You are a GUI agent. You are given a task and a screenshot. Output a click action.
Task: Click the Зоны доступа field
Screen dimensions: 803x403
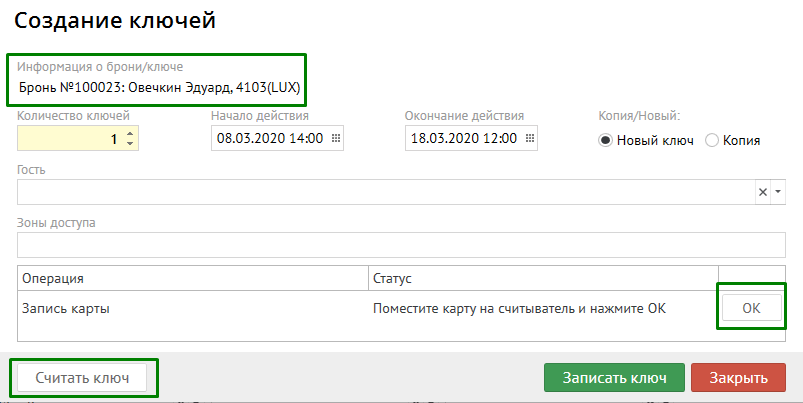point(400,244)
